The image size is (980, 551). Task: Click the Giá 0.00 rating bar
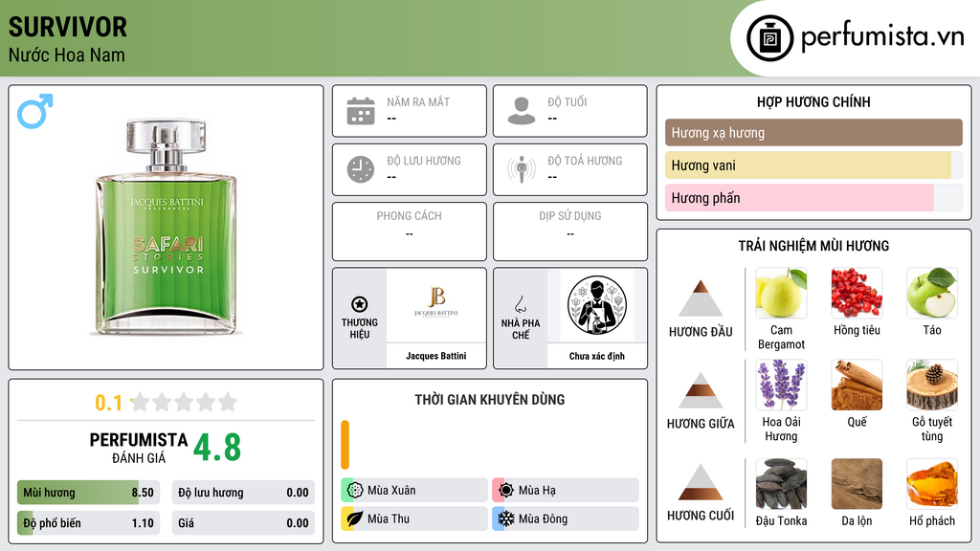click(243, 523)
